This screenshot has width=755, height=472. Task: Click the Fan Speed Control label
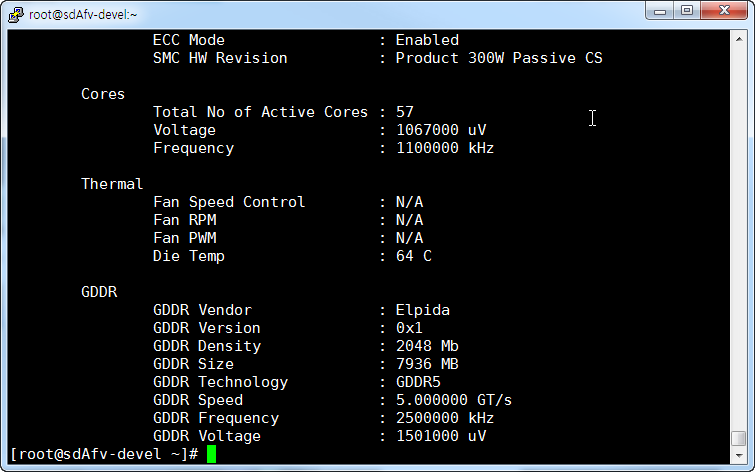pyautogui.click(x=229, y=202)
